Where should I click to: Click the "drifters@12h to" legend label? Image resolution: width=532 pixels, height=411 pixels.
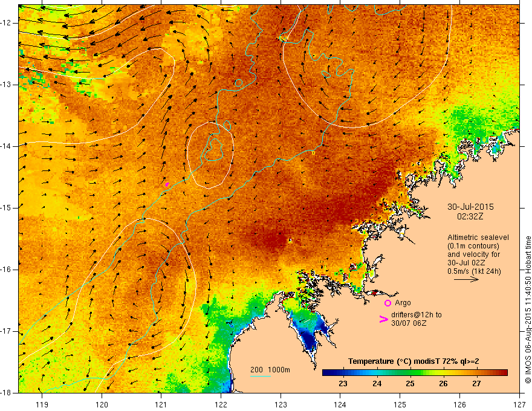pyautogui.click(x=417, y=315)
